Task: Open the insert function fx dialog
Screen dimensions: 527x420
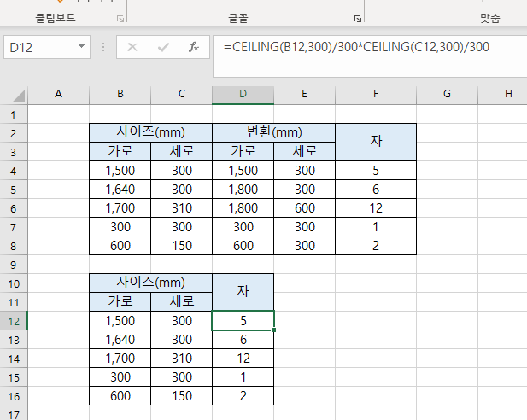Action: tap(194, 47)
